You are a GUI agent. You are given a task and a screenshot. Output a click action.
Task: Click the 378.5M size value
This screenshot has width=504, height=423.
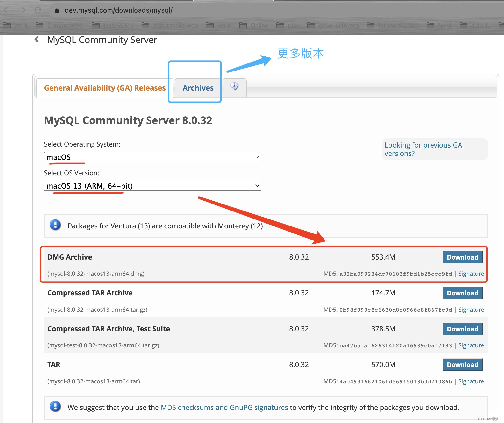[383, 329]
